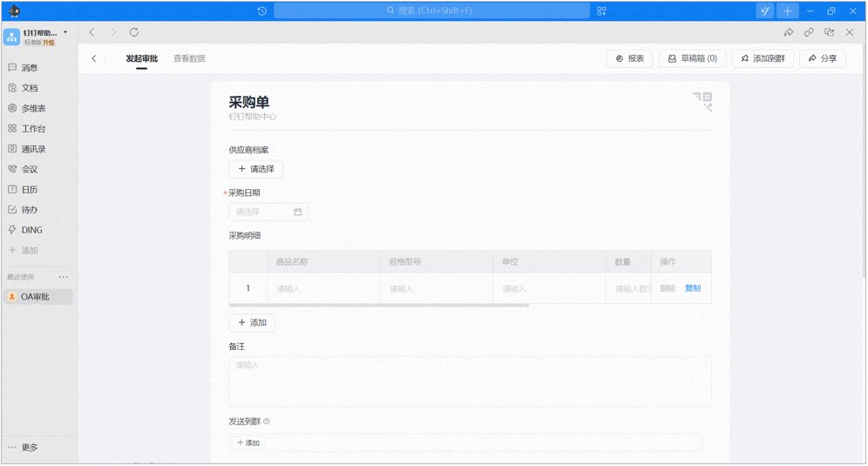
Task: Click the forward share arrow icon in the top toolbar
Action: point(789,32)
